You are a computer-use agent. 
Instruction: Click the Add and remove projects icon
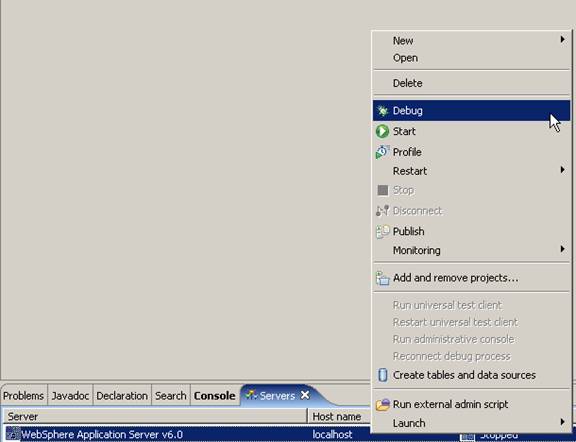tap(382, 278)
